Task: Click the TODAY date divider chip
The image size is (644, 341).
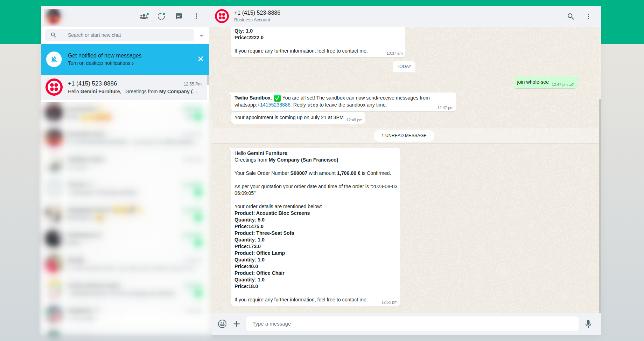Action: click(x=404, y=67)
